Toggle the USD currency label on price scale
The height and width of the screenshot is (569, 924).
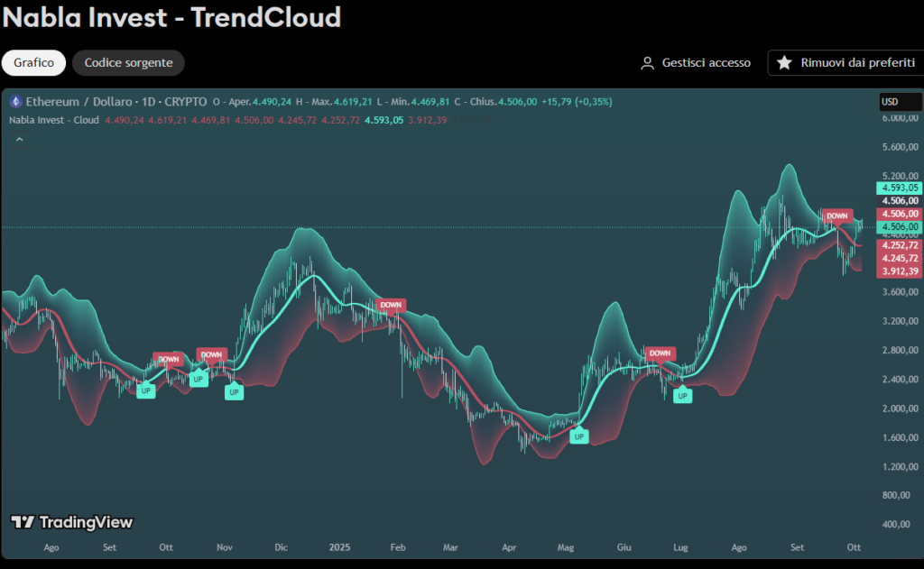[892, 101]
